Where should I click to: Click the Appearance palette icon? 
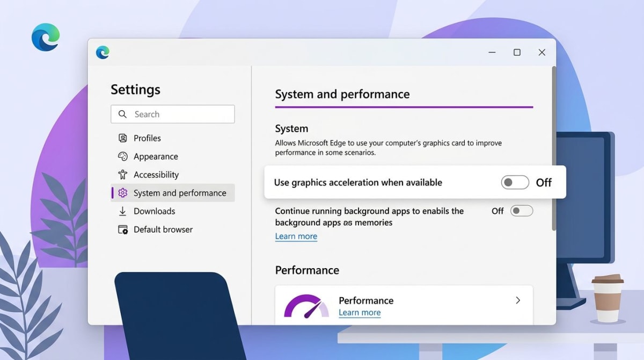[x=123, y=156]
